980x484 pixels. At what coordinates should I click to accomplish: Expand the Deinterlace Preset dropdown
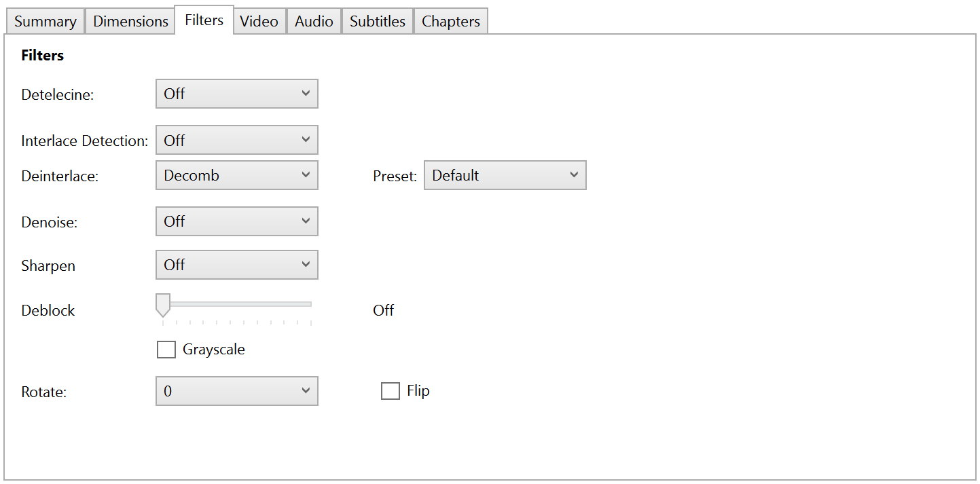[505, 175]
